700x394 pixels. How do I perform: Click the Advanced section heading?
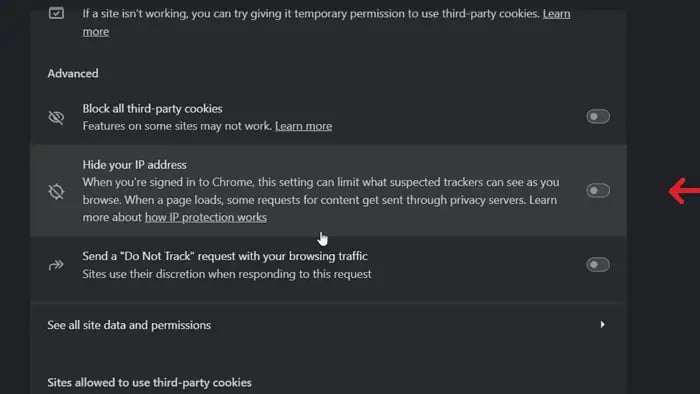tap(73, 74)
